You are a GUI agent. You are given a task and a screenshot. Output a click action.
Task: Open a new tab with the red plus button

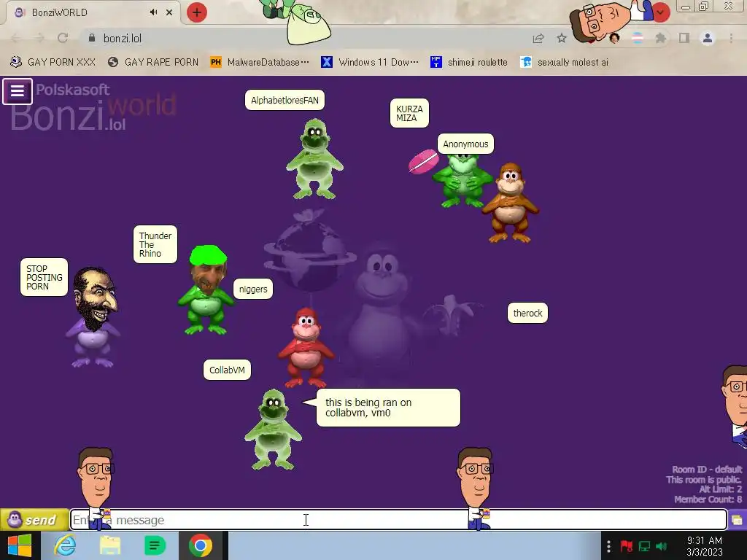point(197,12)
